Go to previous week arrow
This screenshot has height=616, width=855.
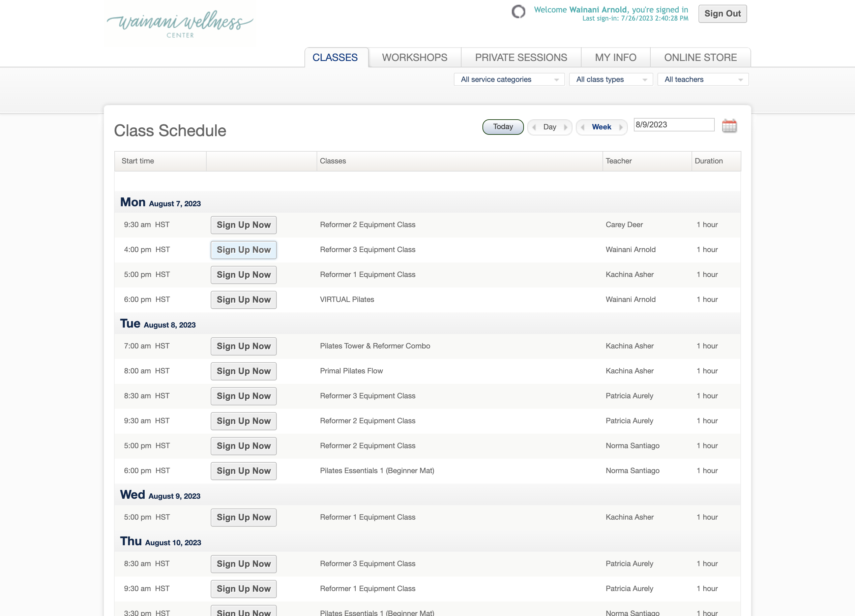pyautogui.click(x=583, y=127)
